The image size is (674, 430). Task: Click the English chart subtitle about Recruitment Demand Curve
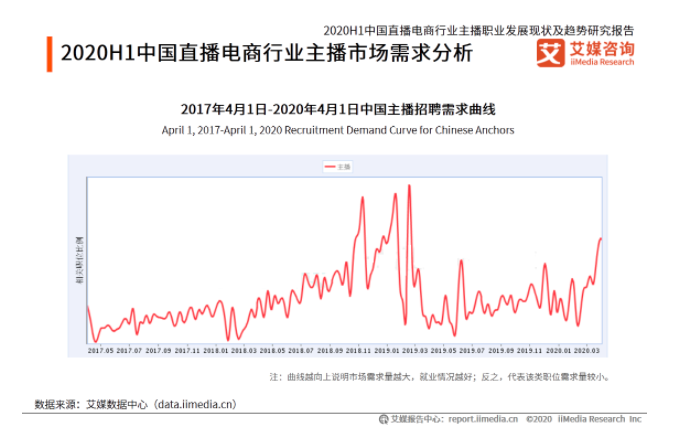pos(337,130)
